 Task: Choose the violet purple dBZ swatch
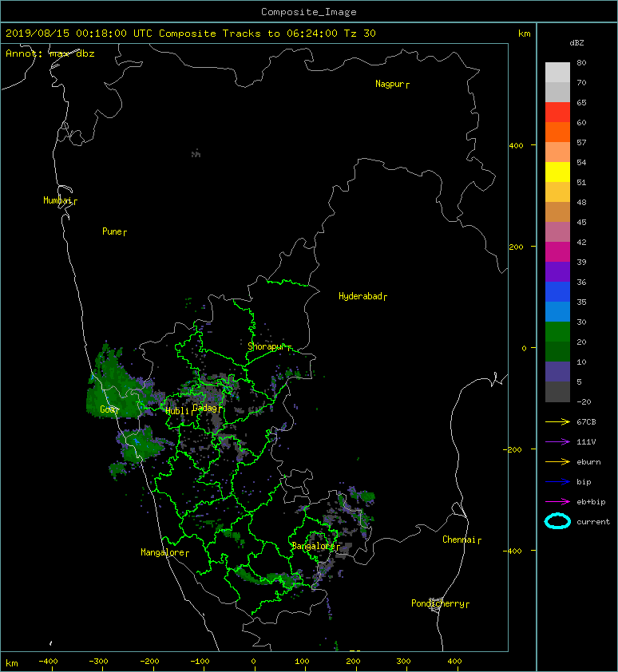557,271
